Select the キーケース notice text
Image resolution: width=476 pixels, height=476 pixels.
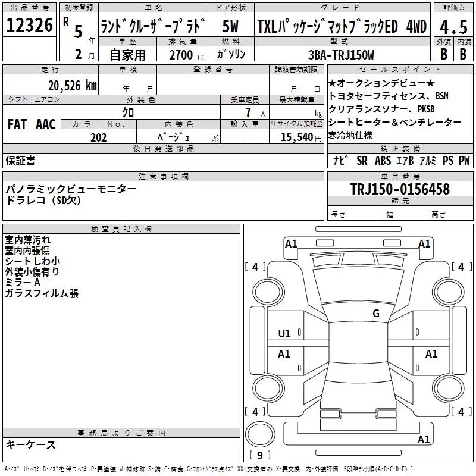[30, 444]
